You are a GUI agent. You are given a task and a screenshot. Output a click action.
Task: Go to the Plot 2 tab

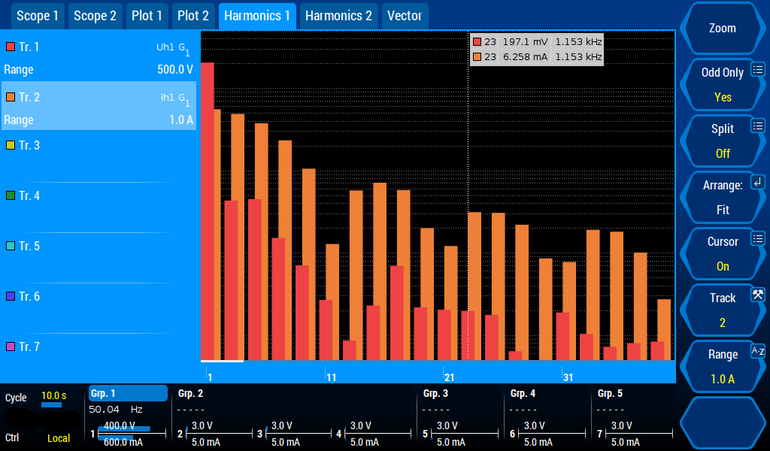193,16
